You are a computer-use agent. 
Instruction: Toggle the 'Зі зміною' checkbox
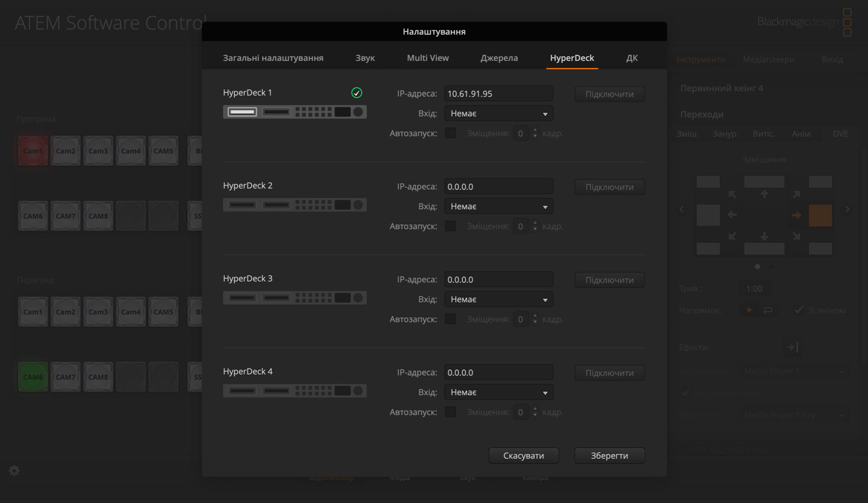[x=799, y=309]
